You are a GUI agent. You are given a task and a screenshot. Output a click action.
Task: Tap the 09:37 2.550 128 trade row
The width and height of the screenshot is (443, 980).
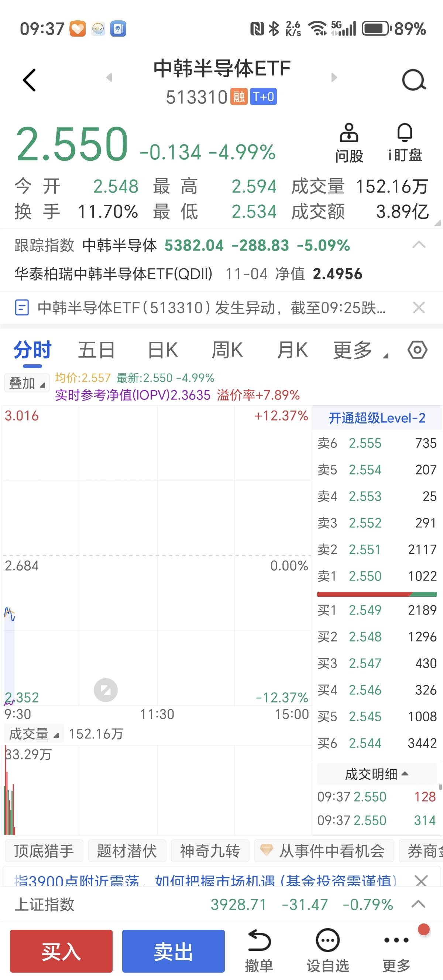(377, 796)
